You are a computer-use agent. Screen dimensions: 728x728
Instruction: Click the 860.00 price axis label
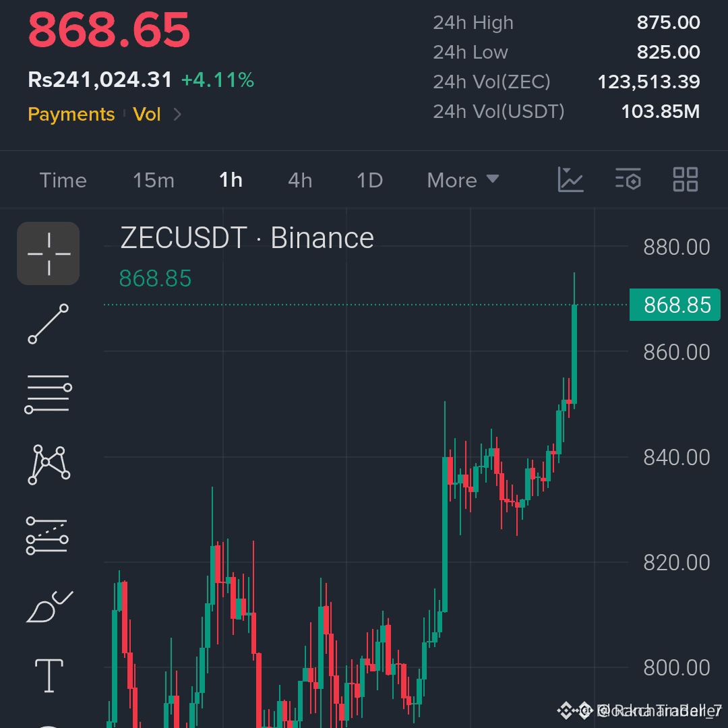[677, 353]
